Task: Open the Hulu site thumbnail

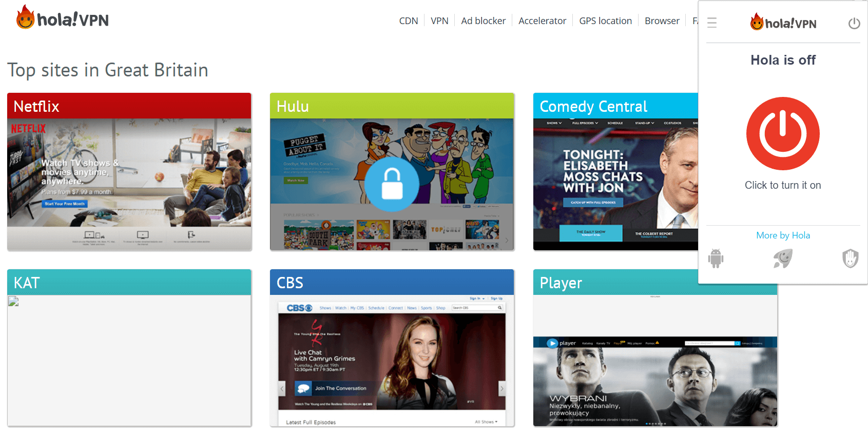Action: click(x=392, y=185)
